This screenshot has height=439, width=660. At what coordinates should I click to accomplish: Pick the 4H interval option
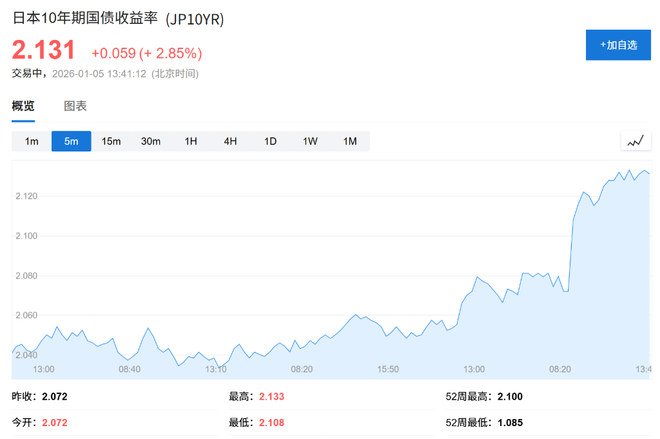[x=230, y=141]
